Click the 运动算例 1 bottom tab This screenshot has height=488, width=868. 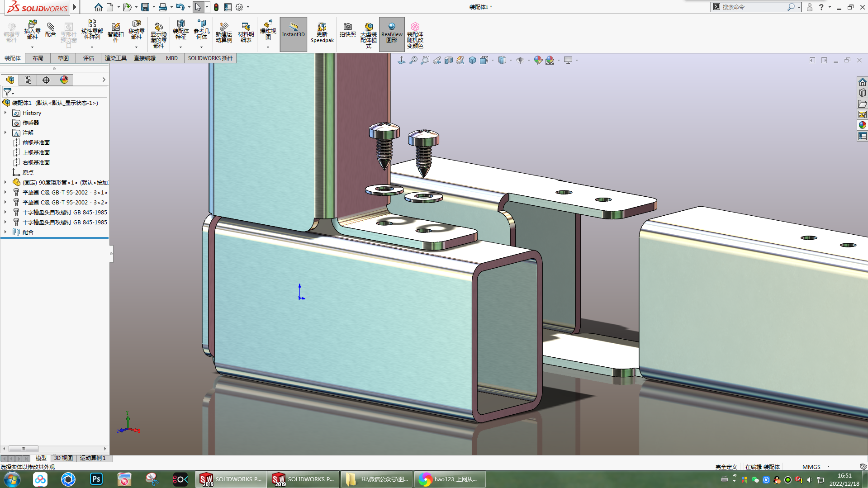pyautogui.click(x=93, y=458)
